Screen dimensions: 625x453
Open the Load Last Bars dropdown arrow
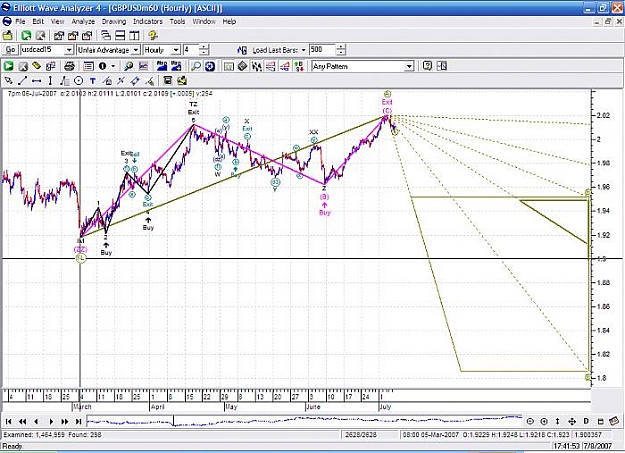click(x=304, y=50)
